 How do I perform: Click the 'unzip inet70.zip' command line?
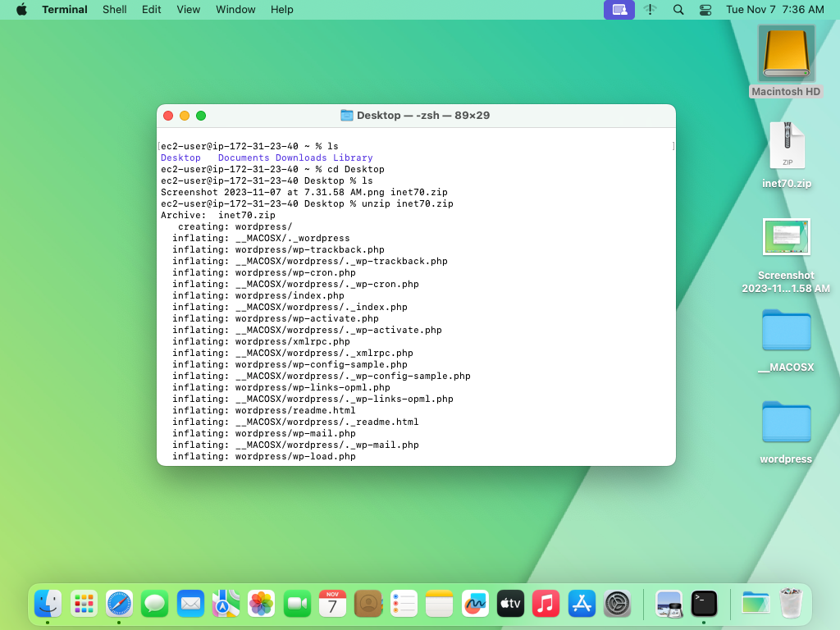pyautogui.click(x=307, y=203)
